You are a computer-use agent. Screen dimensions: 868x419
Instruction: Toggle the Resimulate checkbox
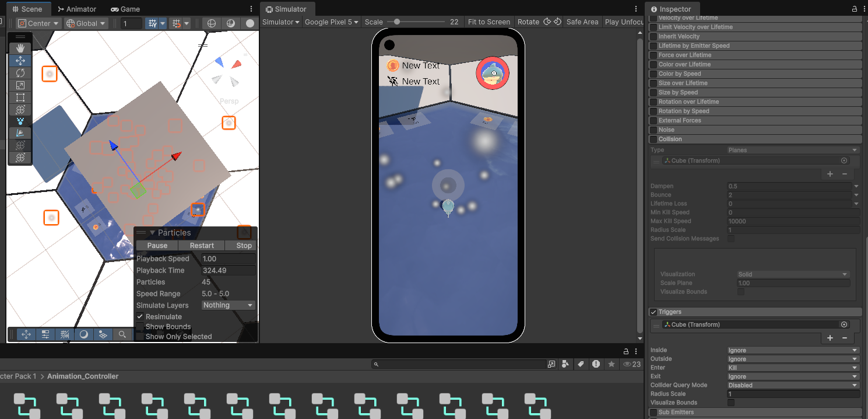coord(140,316)
